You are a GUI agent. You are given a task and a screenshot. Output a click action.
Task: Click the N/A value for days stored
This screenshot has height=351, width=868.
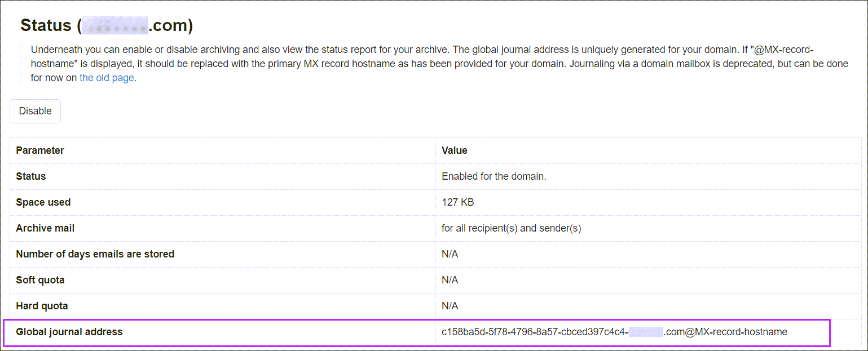pyautogui.click(x=450, y=254)
